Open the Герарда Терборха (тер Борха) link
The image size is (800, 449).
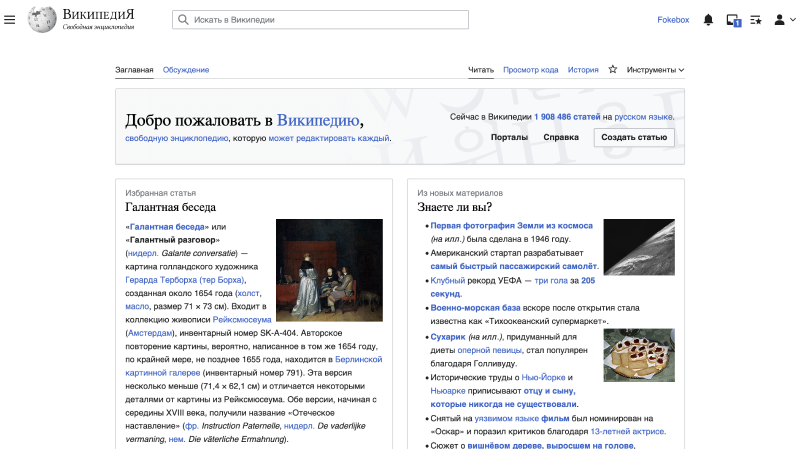185,280
